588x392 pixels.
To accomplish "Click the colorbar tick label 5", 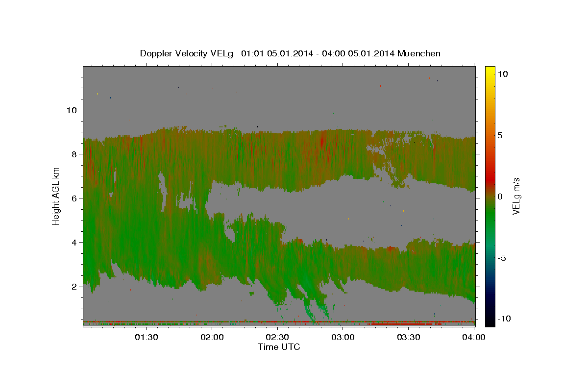I will pyautogui.click(x=500, y=135).
